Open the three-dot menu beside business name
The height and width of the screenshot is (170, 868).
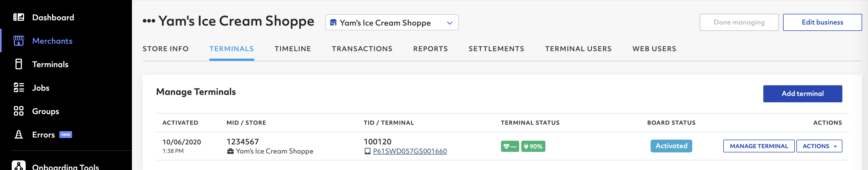pyautogui.click(x=148, y=21)
